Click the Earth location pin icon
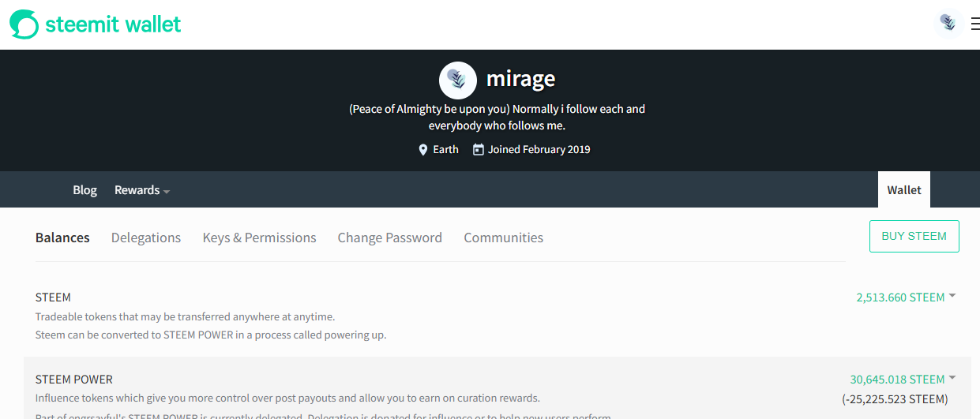This screenshot has width=980, height=419. pos(423,149)
